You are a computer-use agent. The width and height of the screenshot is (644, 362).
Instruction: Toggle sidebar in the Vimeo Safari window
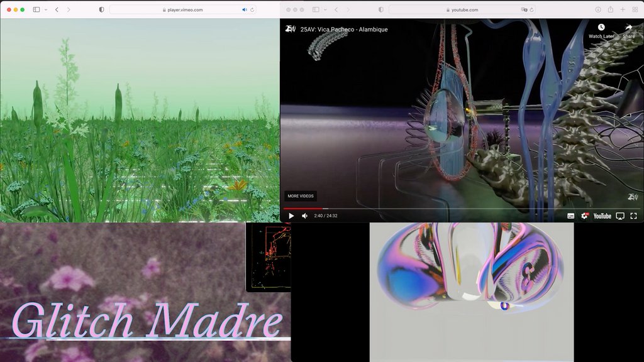[x=36, y=9]
